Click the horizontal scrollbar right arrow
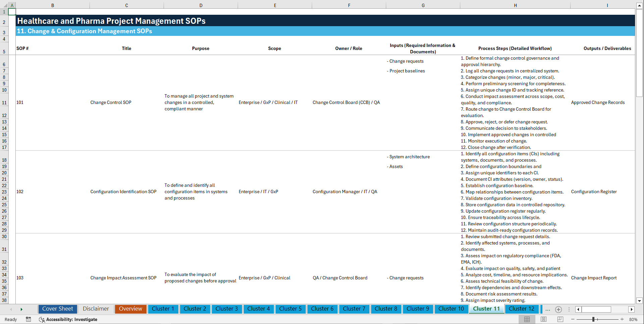This screenshot has height=324, width=644. pos(632,309)
